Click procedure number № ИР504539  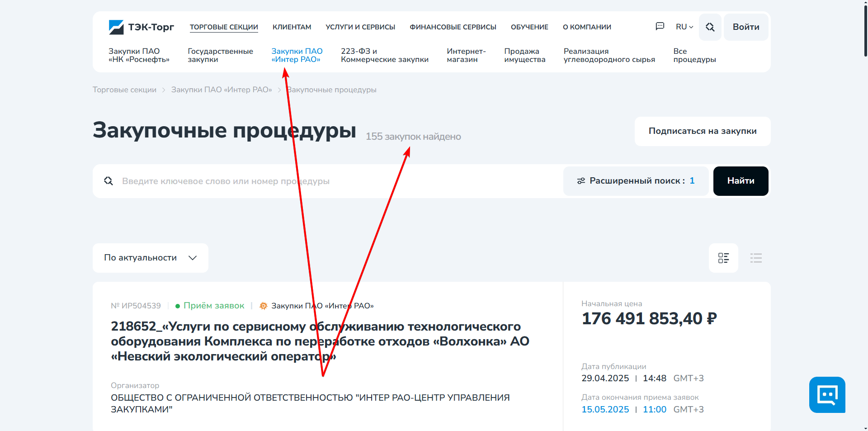pos(136,306)
